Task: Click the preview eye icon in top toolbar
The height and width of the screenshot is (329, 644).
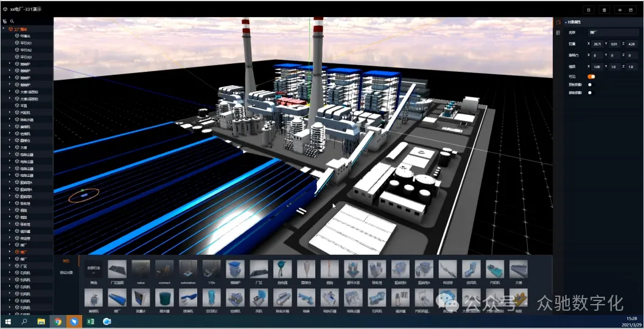Action: [x=620, y=10]
